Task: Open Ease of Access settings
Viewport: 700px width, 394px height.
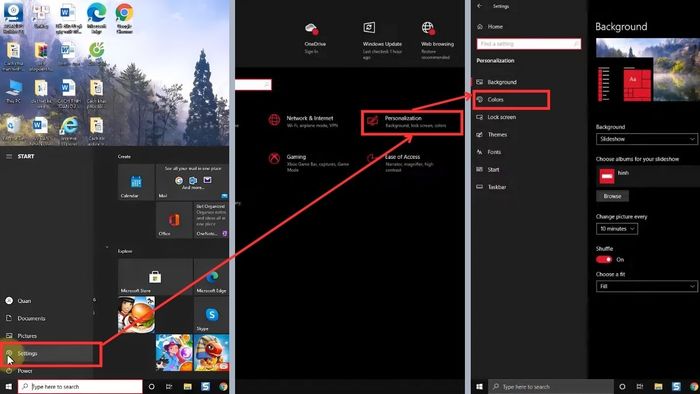Action: pos(401,162)
